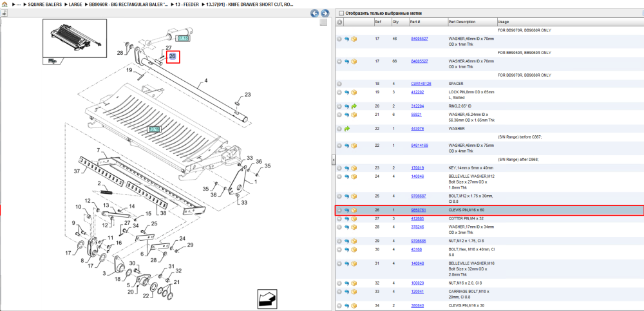Enable 'Отобразить только выбранные метки' checkbox
The height and width of the screenshot is (311, 644).
[341, 13]
